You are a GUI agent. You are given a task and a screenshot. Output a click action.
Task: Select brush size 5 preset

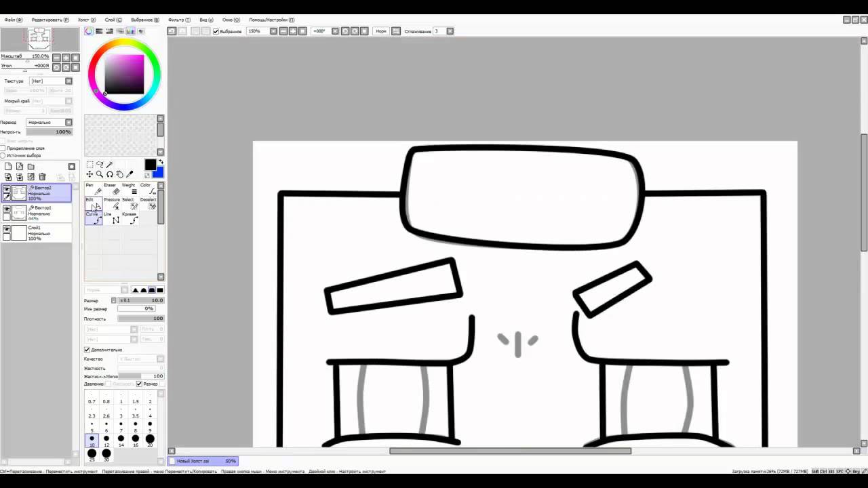[92, 426]
